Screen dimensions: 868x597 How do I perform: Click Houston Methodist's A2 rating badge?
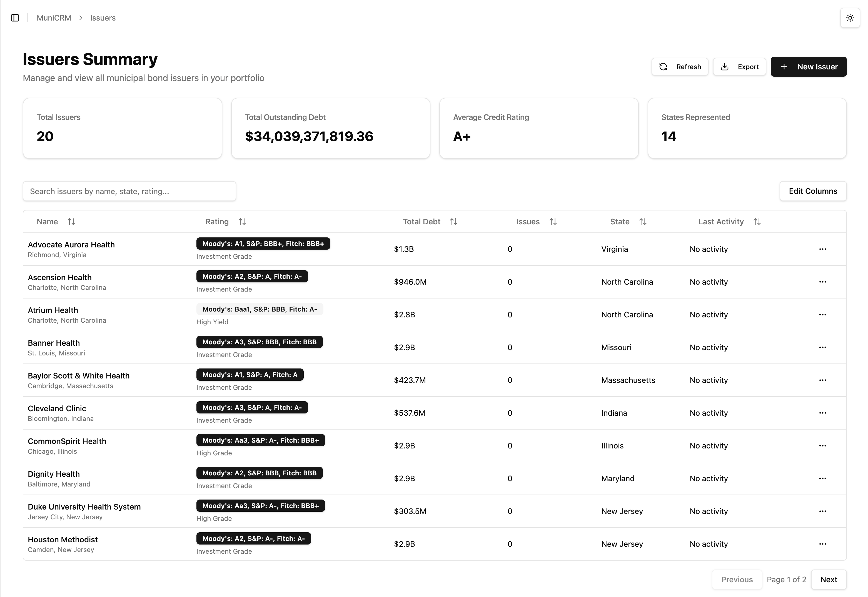click(x=254, y=539)
